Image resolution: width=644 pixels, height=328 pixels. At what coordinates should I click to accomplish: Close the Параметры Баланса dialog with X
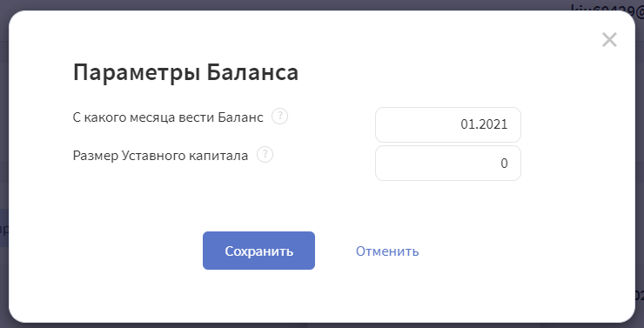[609, 40]
